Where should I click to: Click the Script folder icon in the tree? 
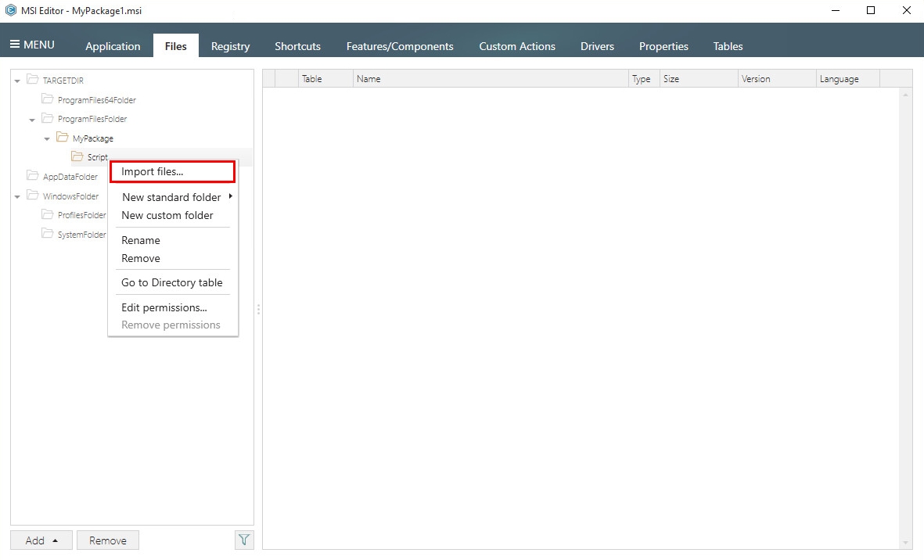tap(77, 156)
